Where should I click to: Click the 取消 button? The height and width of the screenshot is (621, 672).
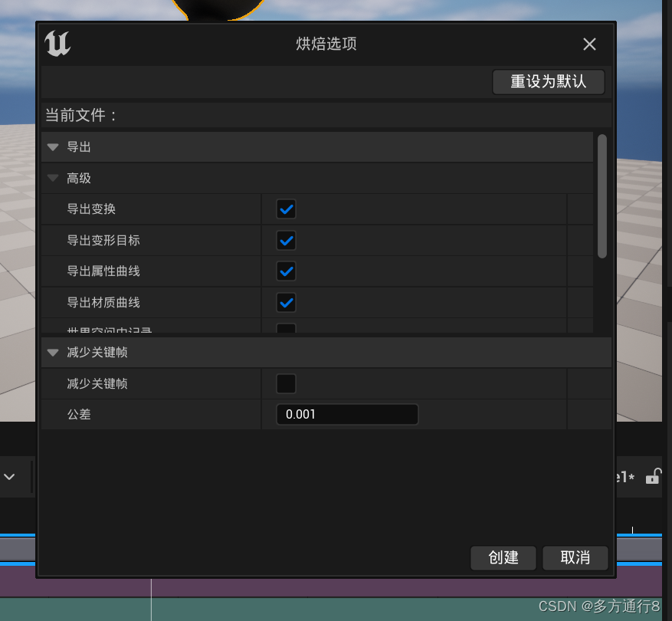tap(575, 557)
